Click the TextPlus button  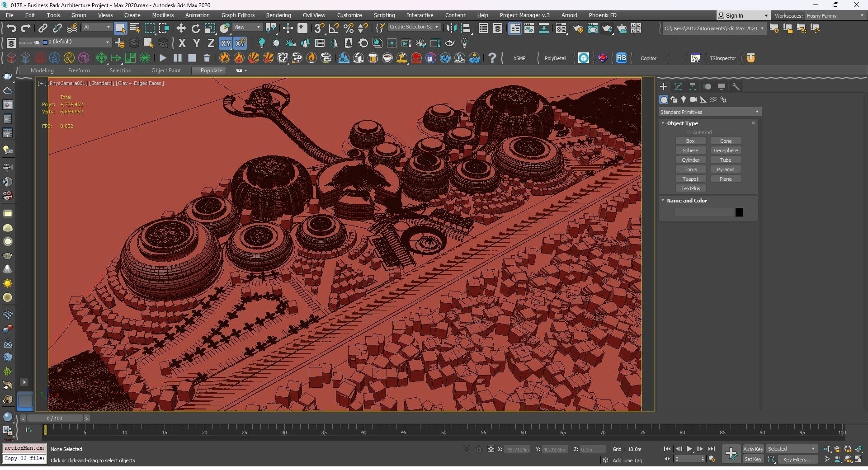pyautogui.click(x=690, y=188)
